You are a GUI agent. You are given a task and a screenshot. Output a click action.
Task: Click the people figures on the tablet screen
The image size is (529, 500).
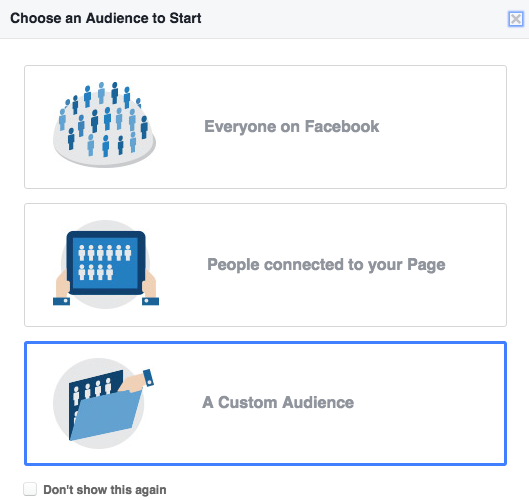pos(105,262)
